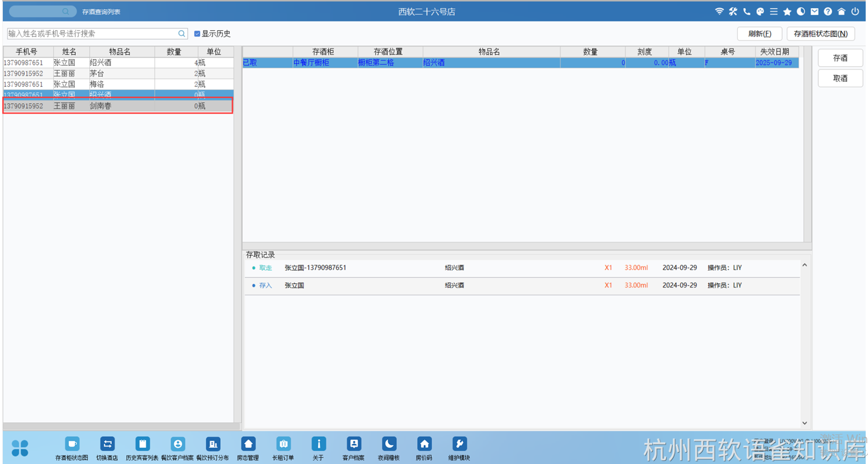Open 夜间稽核 moon icon

point(389,444)
